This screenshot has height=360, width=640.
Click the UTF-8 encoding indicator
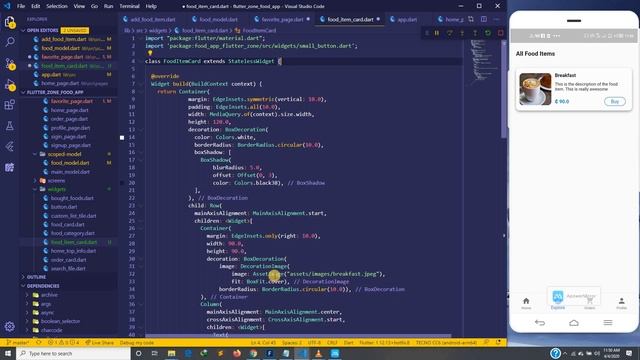point(314,343)
